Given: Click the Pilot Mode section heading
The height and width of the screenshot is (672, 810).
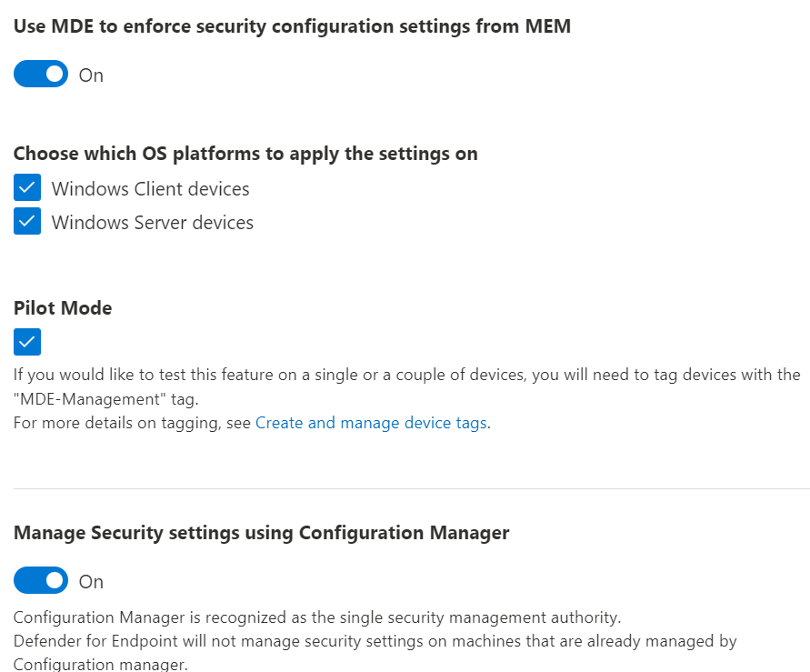Looking at the screenshot, I should [x=62, y=307].
